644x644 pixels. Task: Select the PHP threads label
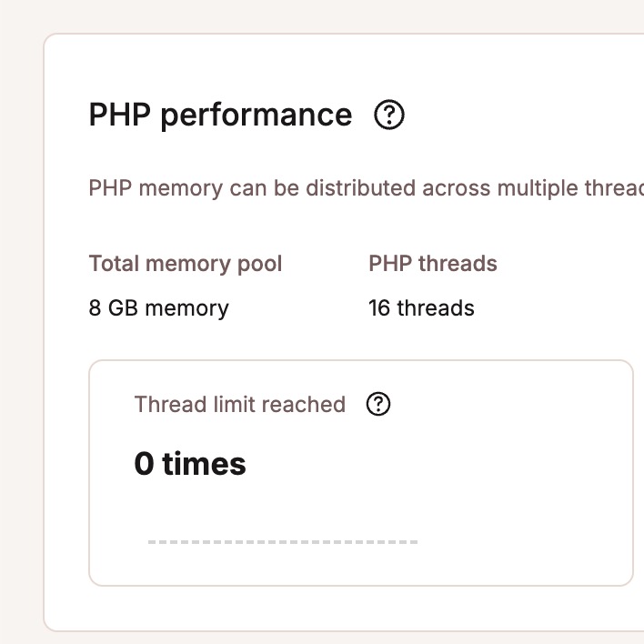(x=433, y=264)
